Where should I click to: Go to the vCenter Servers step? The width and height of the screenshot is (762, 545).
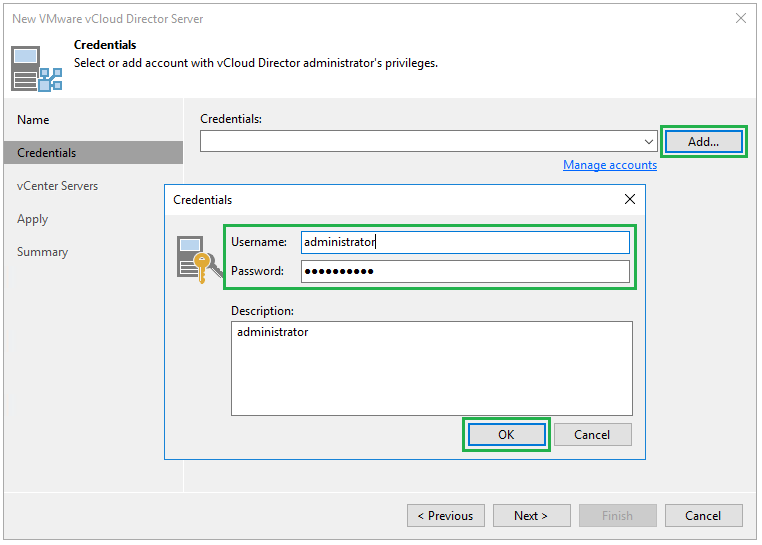[57, 186]
